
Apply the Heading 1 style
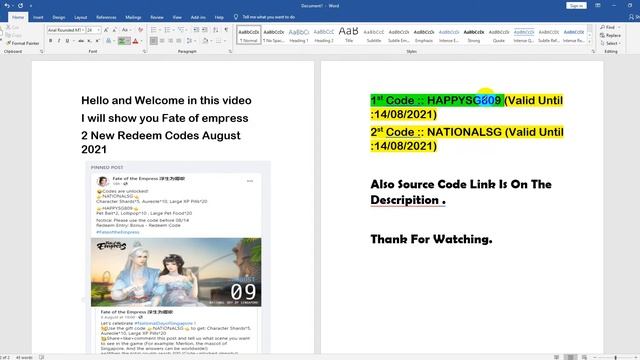(299, 35)
